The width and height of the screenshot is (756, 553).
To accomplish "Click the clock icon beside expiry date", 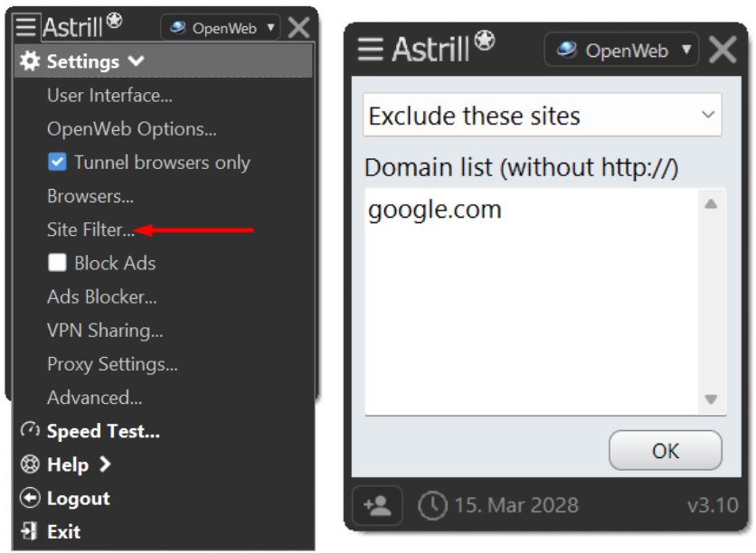I will 432,505.
